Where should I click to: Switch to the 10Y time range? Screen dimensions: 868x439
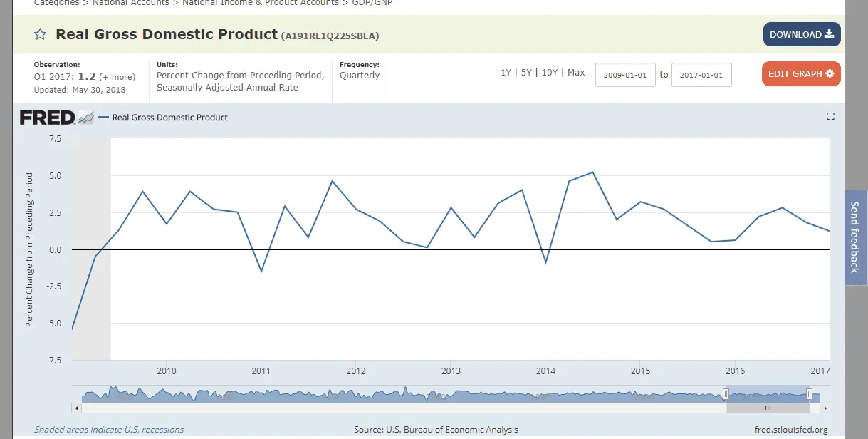pyautogui.click(x=549, y=73)
